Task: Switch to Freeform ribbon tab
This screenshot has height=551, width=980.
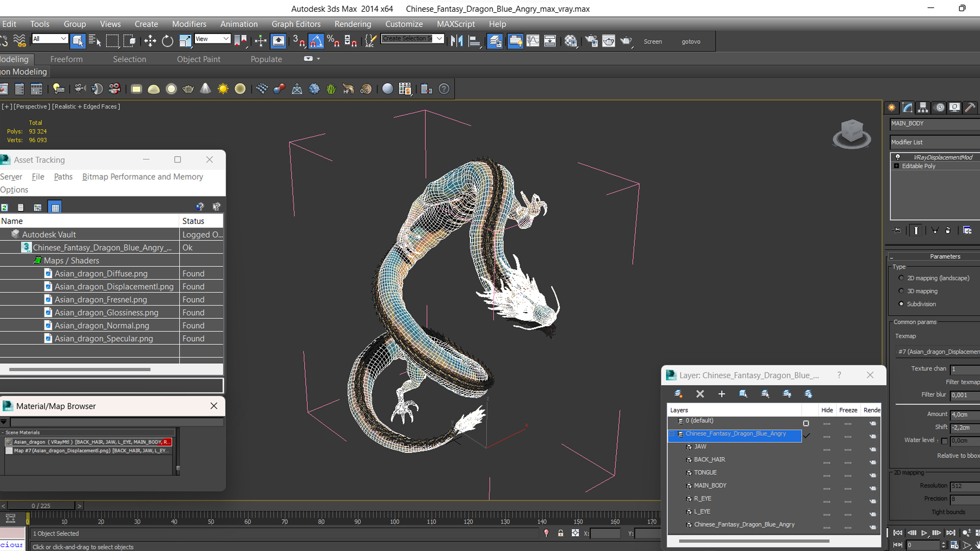Action: 66,59
